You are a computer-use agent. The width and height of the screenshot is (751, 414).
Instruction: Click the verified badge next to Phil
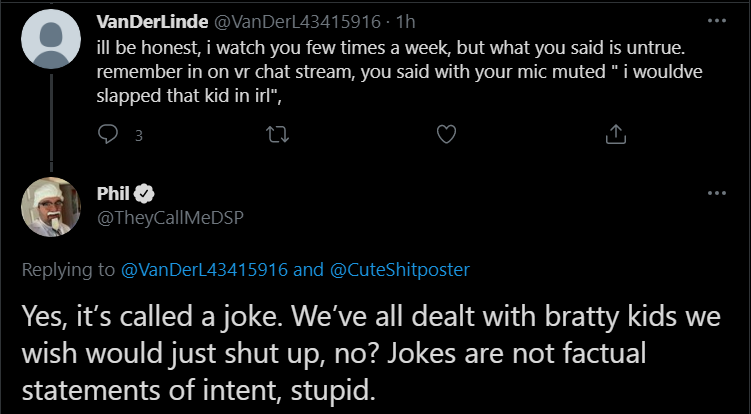(144, 194)
